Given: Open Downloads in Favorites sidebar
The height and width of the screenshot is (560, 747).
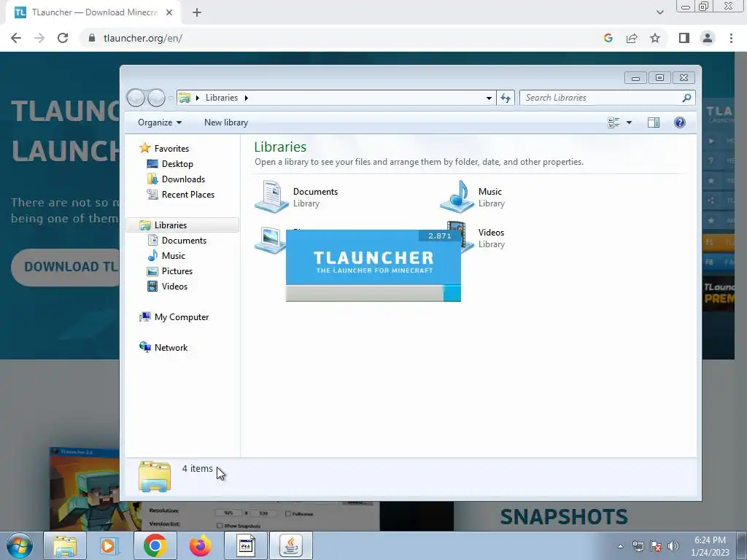Looking at the screenshot, I should 177,179.
